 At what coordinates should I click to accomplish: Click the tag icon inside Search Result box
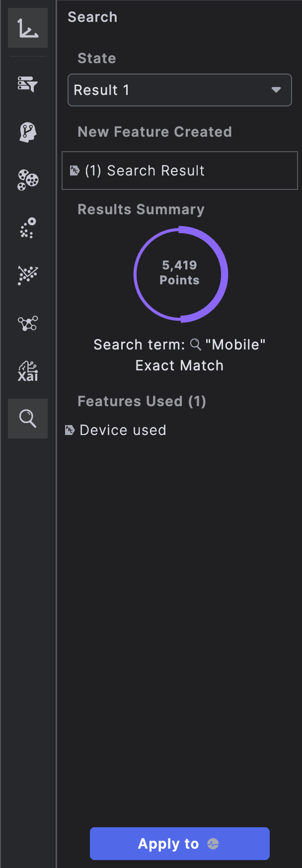[75, 170]
